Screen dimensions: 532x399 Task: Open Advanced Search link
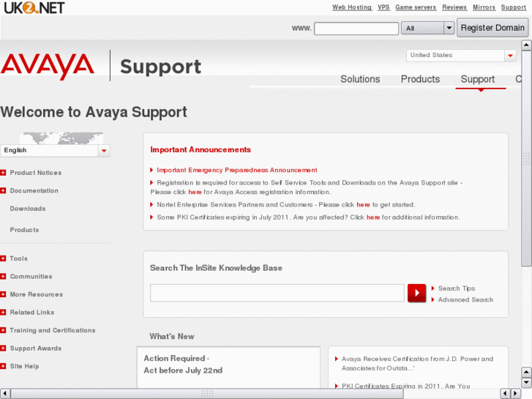pos(465,299)
